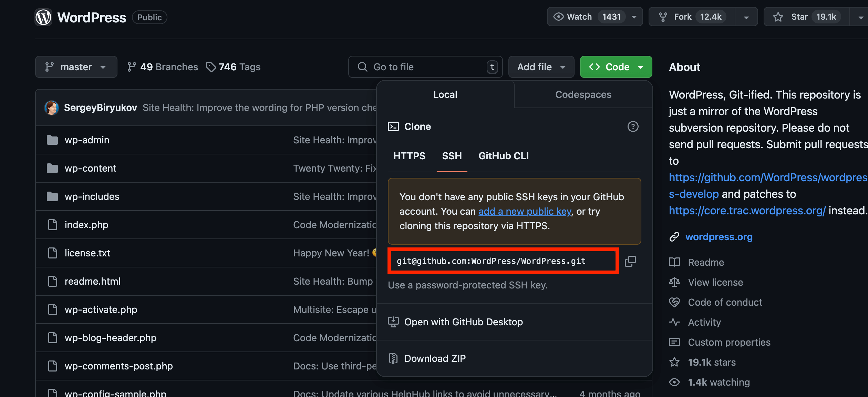Open the View license link
The image size is (868, 397).
(715, 282)
